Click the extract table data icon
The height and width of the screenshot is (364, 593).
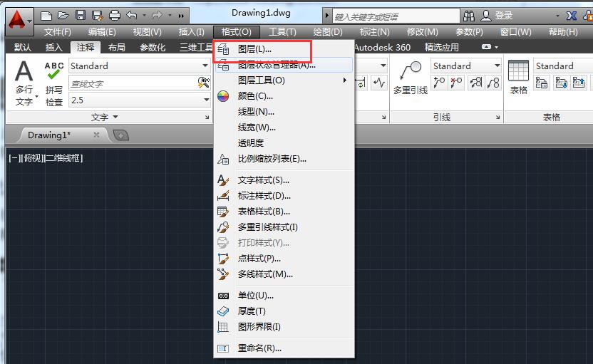[x=579, y=83]
